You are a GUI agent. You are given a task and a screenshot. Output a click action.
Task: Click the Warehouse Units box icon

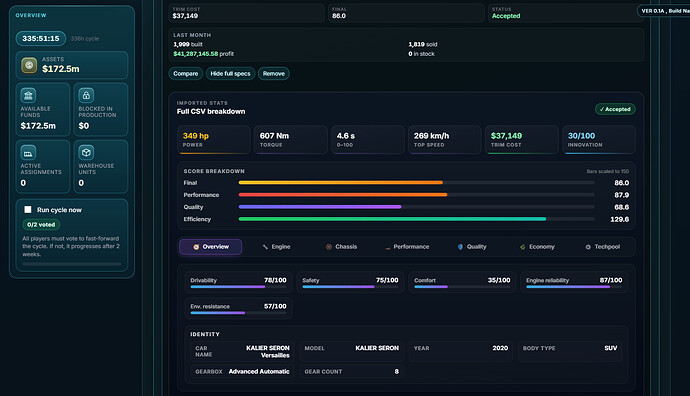click(x=86, y=153)
